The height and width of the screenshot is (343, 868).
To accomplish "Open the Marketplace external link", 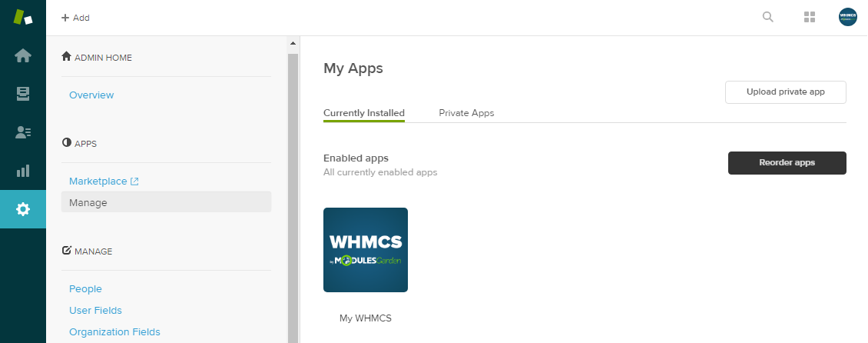I will [x=104, y=181].
